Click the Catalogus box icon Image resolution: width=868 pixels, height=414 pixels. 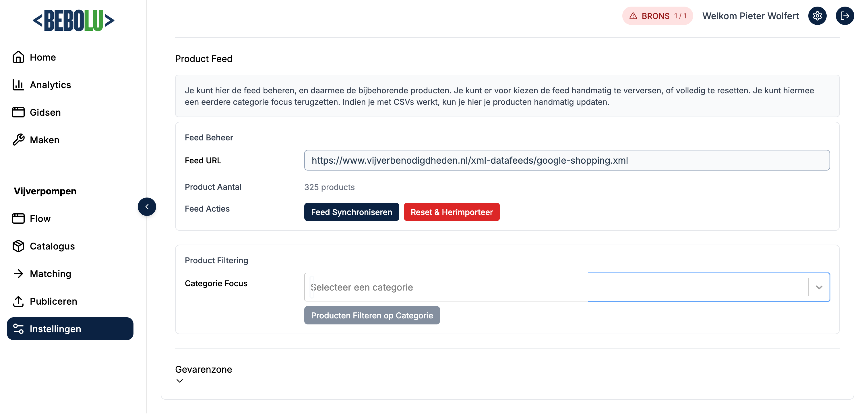coord(18,246)
